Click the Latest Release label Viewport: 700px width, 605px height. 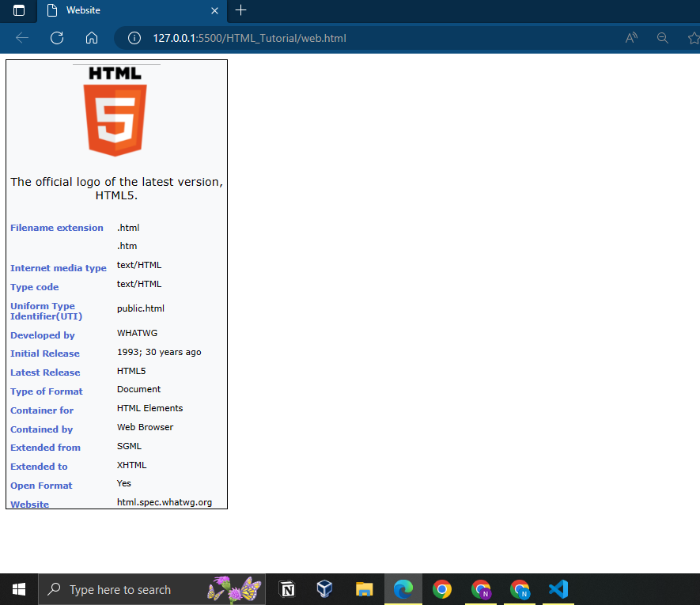click(45, 372)
